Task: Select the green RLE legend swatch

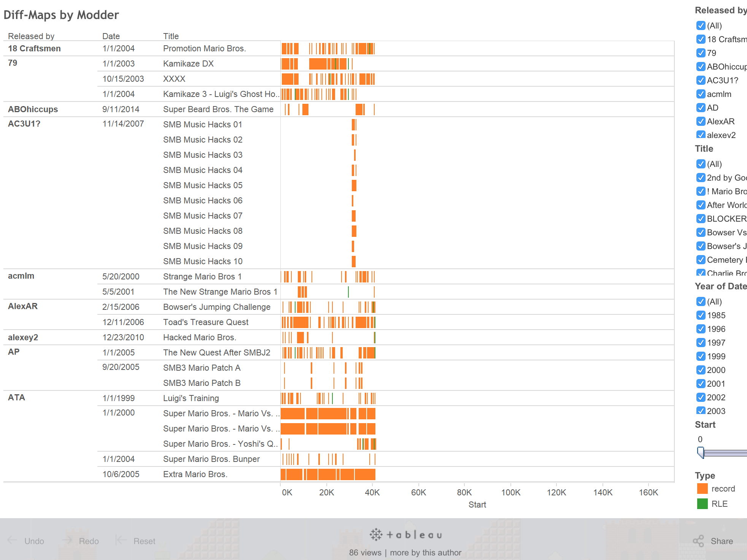Action: click(702, 504)
